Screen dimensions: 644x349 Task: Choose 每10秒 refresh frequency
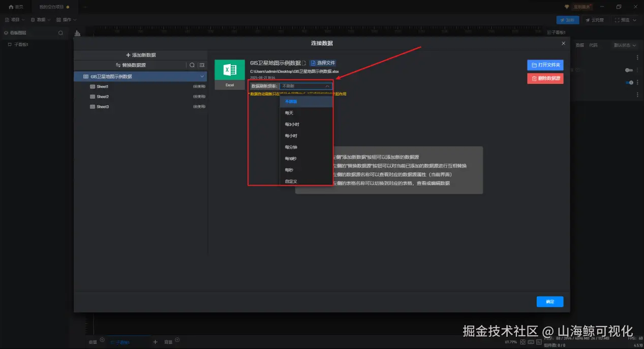306,158
